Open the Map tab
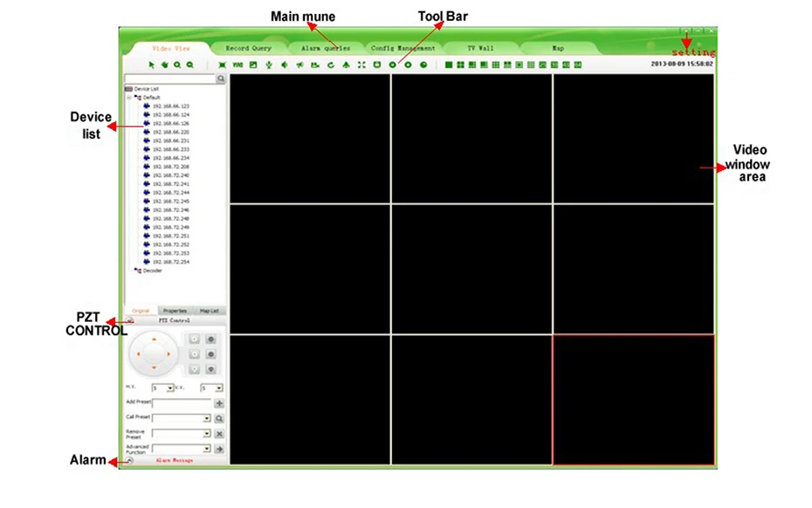 click(558, 48)
